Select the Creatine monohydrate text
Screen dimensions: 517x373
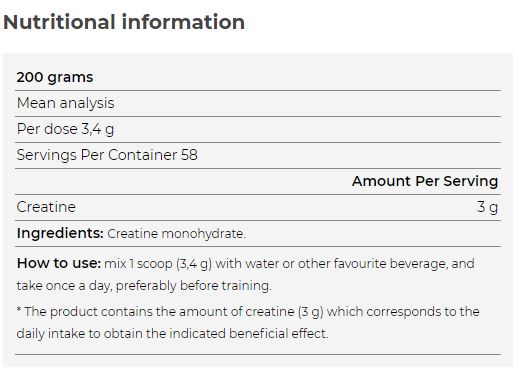click(176, 234)
